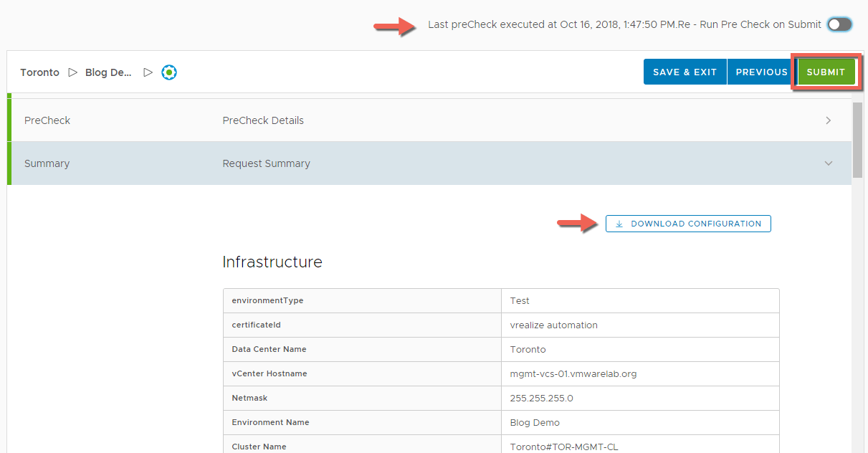Select the PreCheck step label
This screenshot has height=453, width=868.
47,120
